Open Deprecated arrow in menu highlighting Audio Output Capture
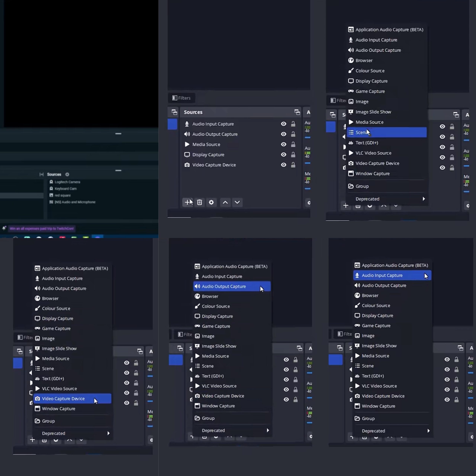 tap(268, 430)
